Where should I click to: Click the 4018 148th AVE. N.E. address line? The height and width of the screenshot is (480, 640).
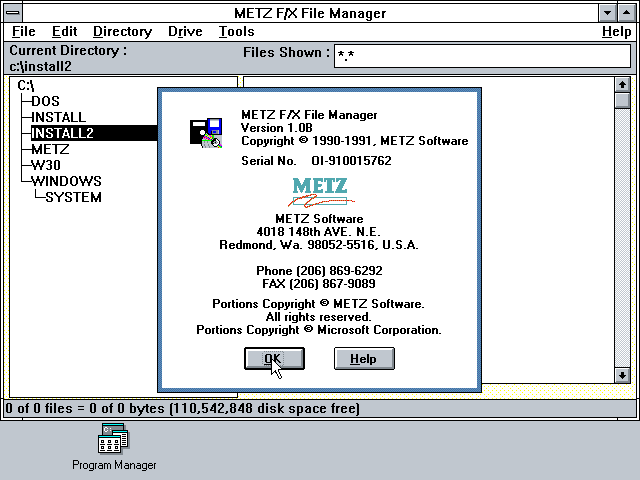(318, 232)
